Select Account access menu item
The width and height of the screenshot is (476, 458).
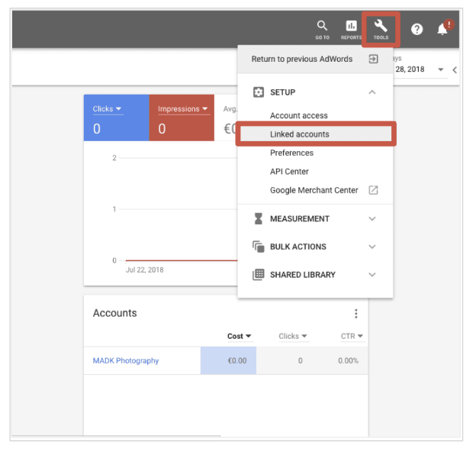(x=299, y=116)
